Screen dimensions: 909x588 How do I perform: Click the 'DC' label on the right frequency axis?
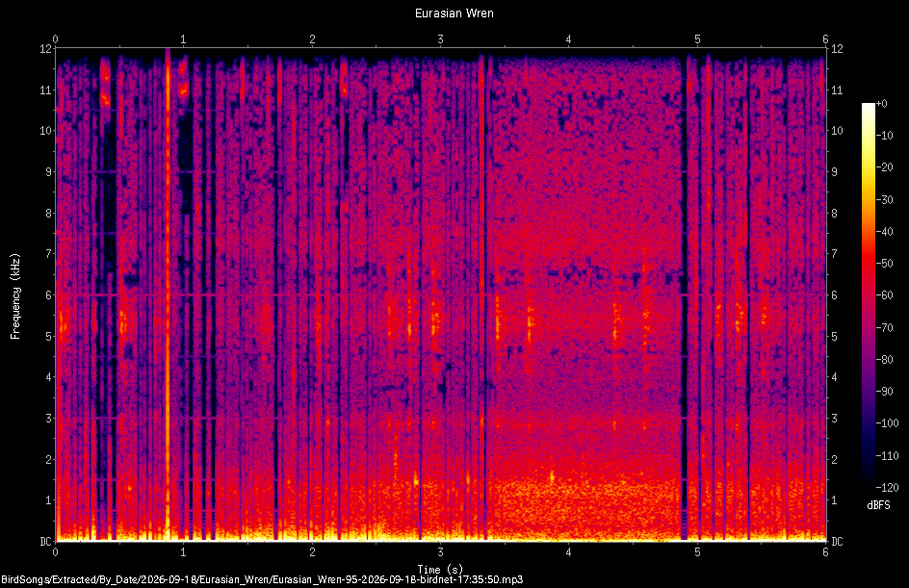(837, 542)
